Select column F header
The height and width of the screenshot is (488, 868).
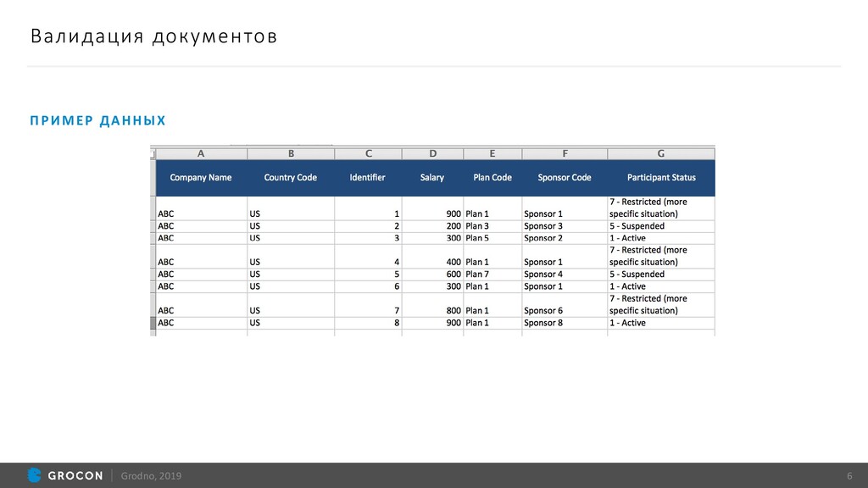[565, 154]
